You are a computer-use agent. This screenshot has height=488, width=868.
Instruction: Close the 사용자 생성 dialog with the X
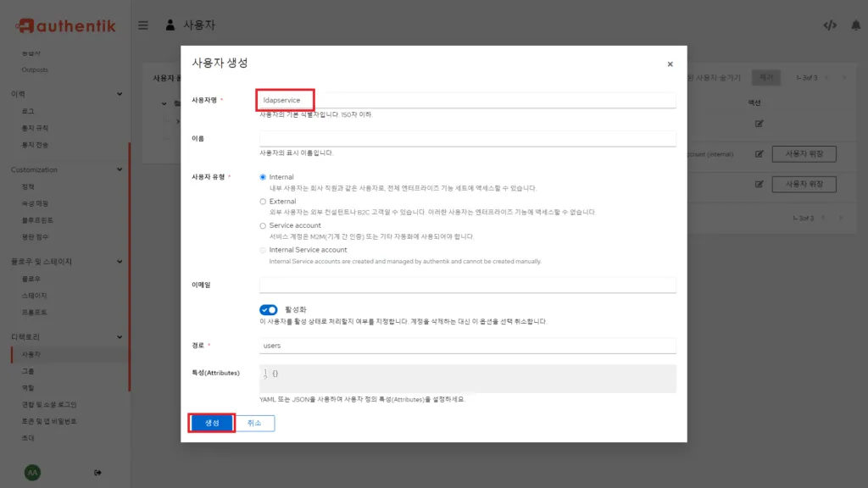pos(670,64)
